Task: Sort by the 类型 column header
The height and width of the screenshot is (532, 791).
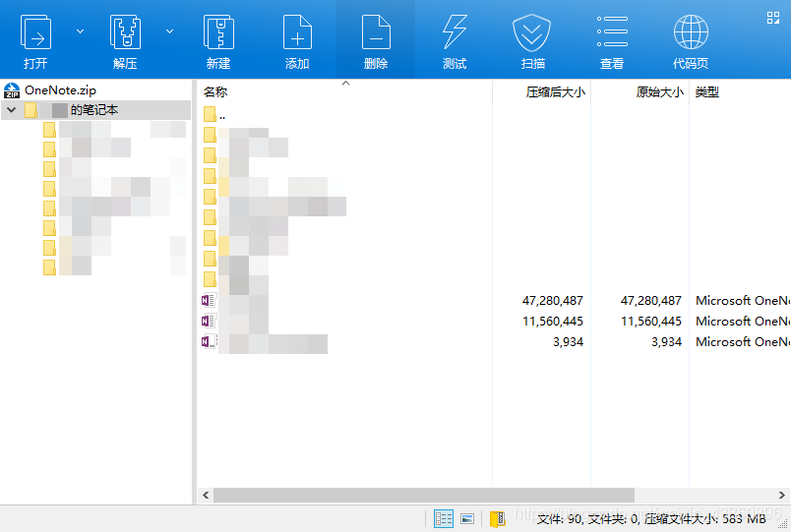Action: [x=706, y=91]
